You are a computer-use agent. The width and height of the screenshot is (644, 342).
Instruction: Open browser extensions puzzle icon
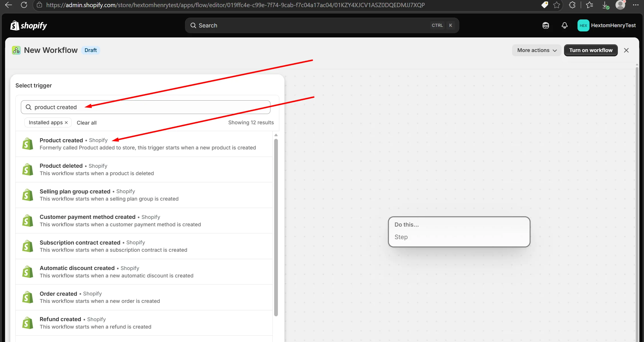coord(572,5)
